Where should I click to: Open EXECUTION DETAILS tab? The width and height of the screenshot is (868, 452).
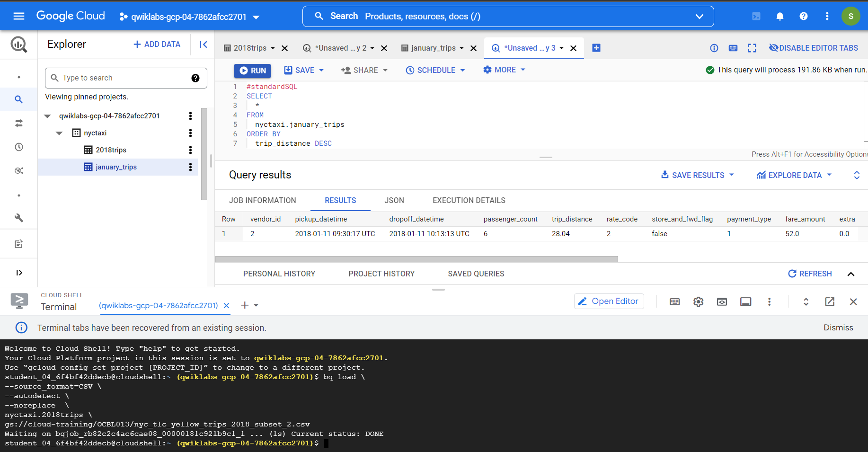coord(469,201)
